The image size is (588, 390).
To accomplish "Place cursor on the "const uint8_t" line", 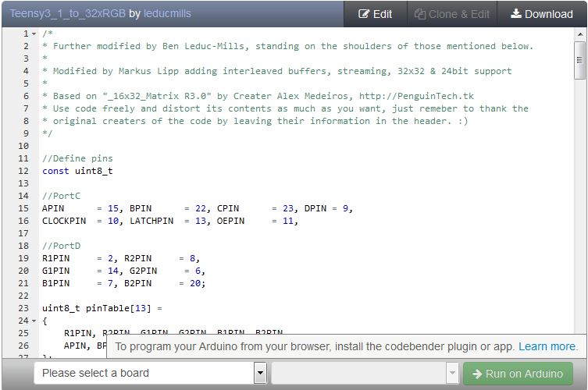I will [77, 171].
